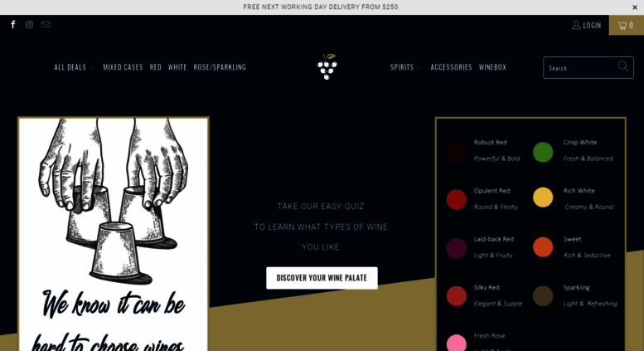Open the Facebook social icon

13,25
